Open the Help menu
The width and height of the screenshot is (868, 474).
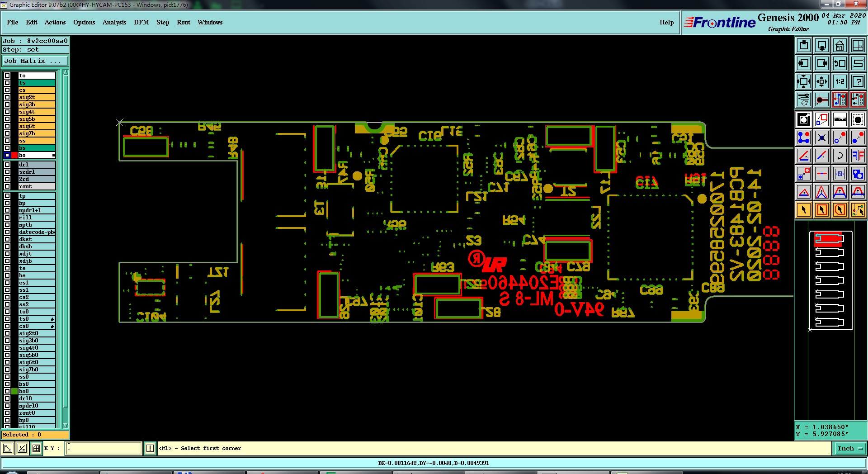pos(667,22)
